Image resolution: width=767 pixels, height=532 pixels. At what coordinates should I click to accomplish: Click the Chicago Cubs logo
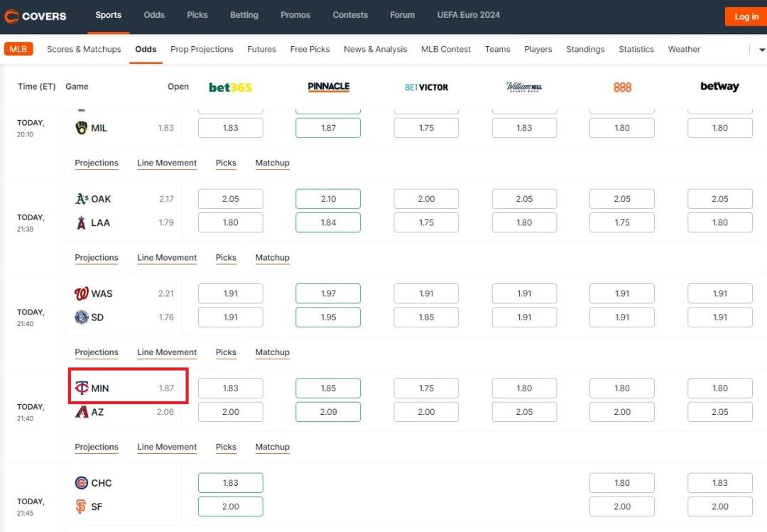81,483
